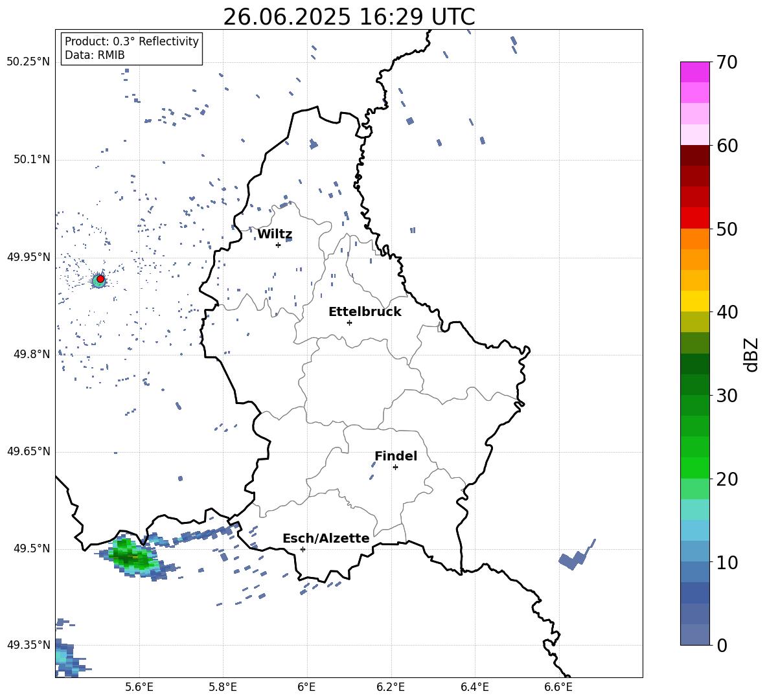The width and height of the screenshot is (767, 700).
Task: Click the Esch/Alzette station cross marker
Action: [303, 549]
